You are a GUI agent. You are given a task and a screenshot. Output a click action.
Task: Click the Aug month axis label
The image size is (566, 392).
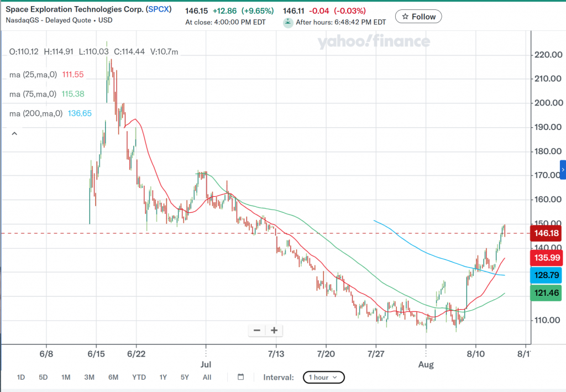tap(426, 364)
